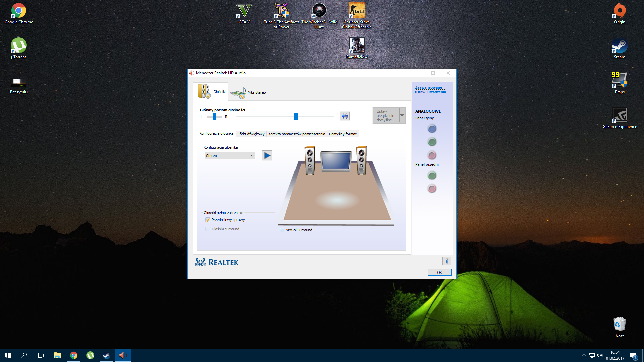Click Realtek audio manager taskbar button
Screen dimensions: 644x362
tap(123, 355)
